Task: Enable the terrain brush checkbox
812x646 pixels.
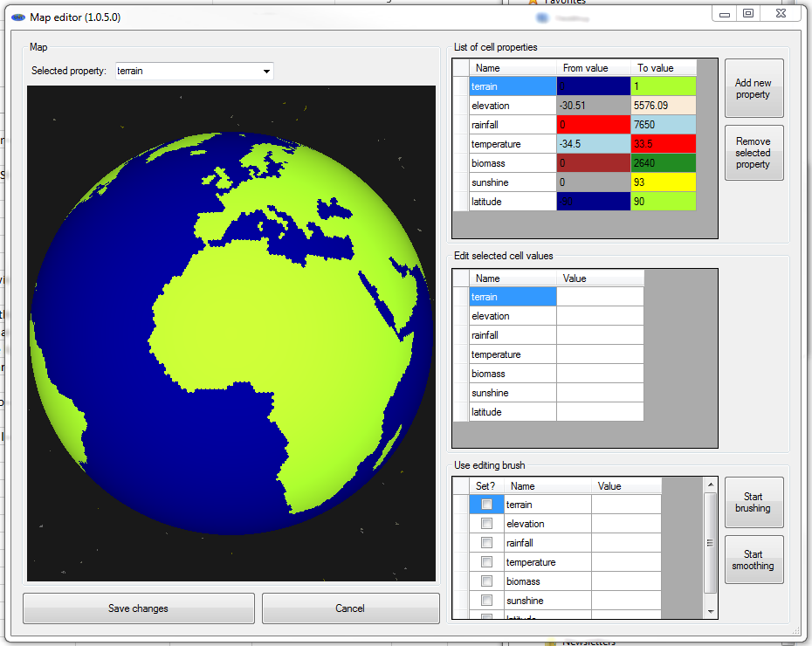Action: [486, 505]
